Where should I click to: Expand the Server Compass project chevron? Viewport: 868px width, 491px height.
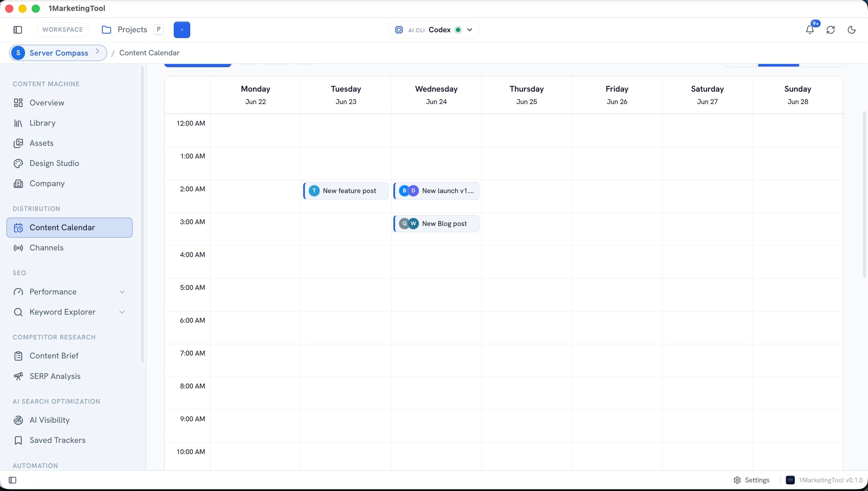97,52
